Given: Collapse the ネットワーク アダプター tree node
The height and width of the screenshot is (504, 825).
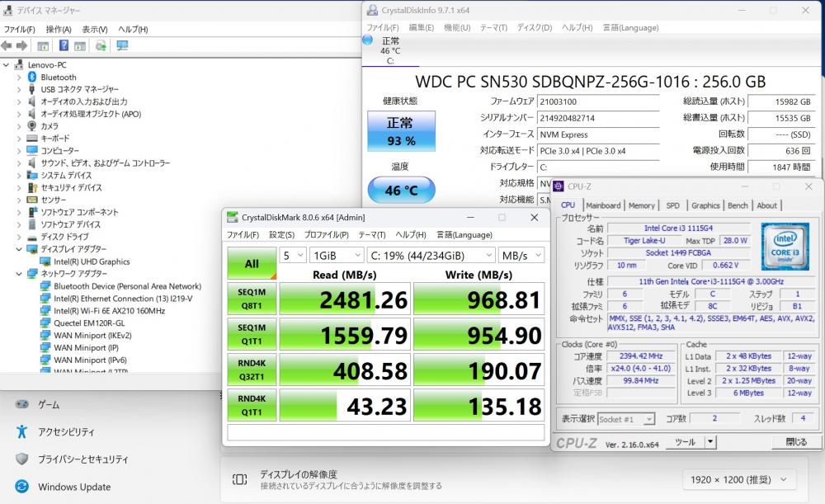Looking at the screenshot, I should 20,274.
